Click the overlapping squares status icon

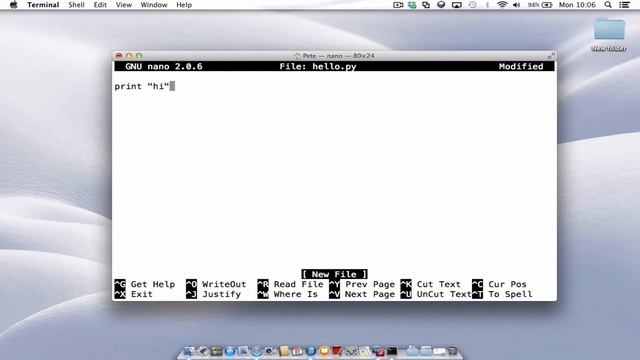point(426,5)
